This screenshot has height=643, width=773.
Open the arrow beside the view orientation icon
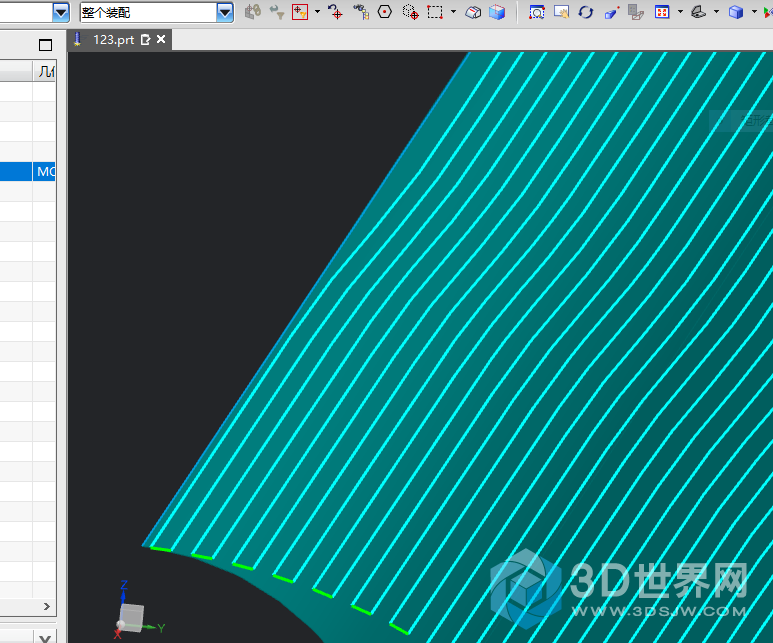[716, 12]
